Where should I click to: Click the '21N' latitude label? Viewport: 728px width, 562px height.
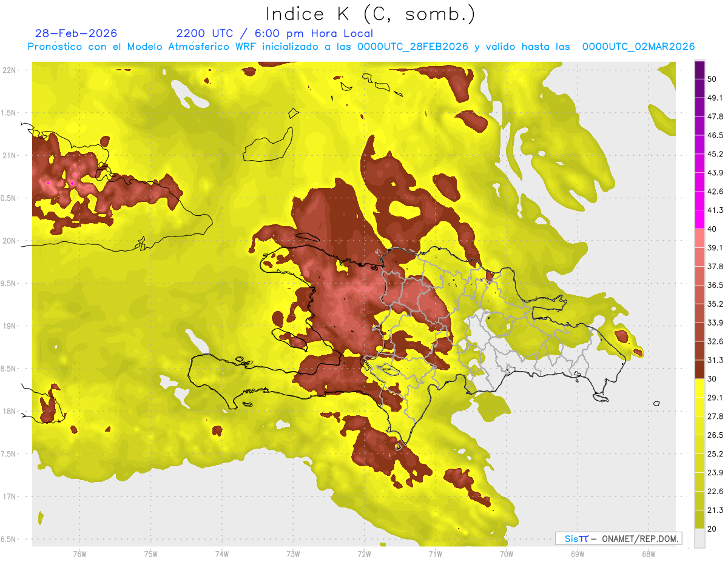(9, 155)
